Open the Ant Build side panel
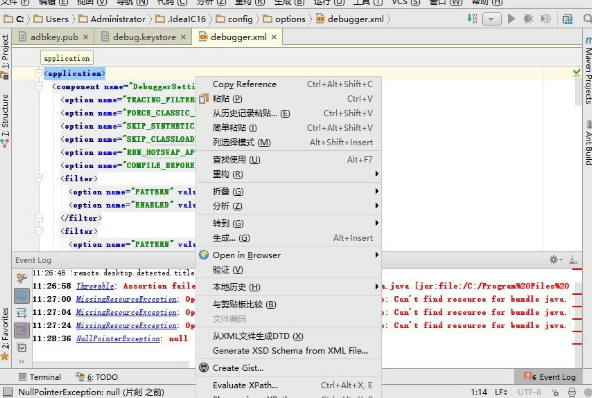Viewport: 592px width, 398px height. point(588,142)
